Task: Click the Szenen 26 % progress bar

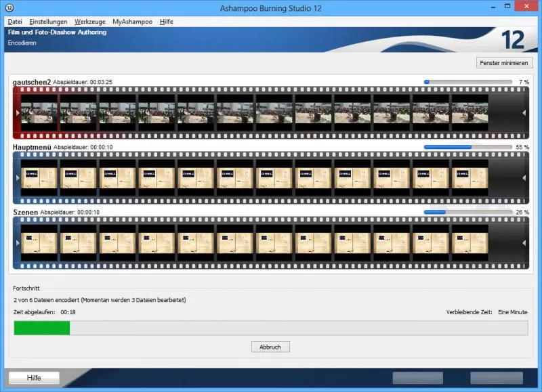Action: [468, 212]
